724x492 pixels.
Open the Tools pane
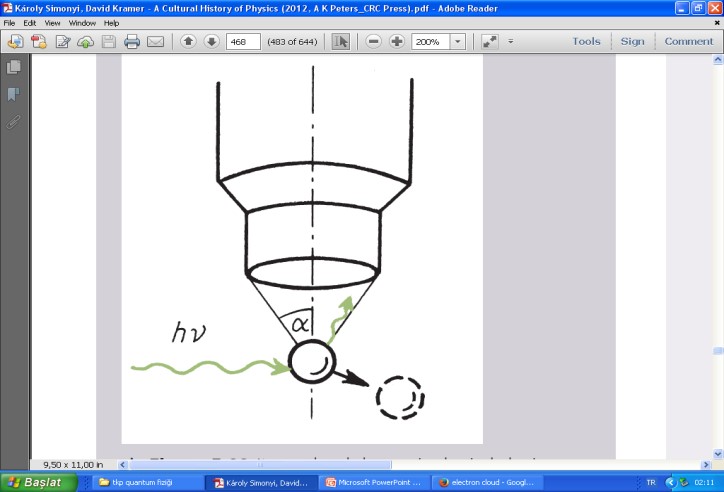click(586, 42)
